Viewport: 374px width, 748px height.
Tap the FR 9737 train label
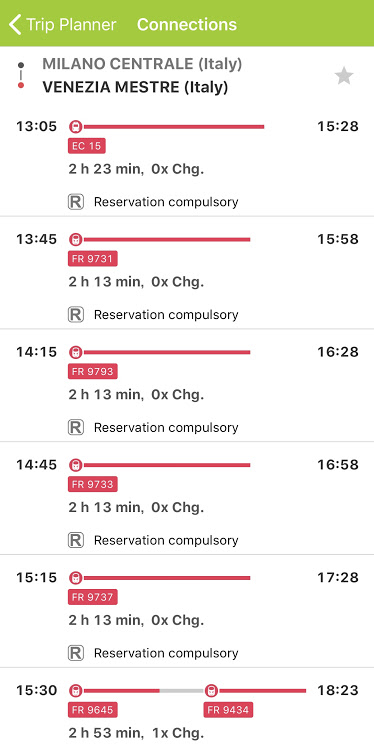93,597
